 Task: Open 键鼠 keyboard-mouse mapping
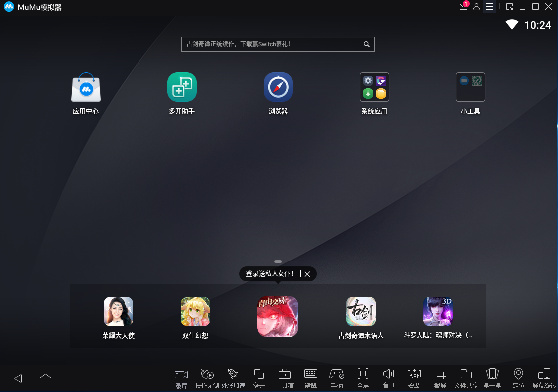coord(311,378)
